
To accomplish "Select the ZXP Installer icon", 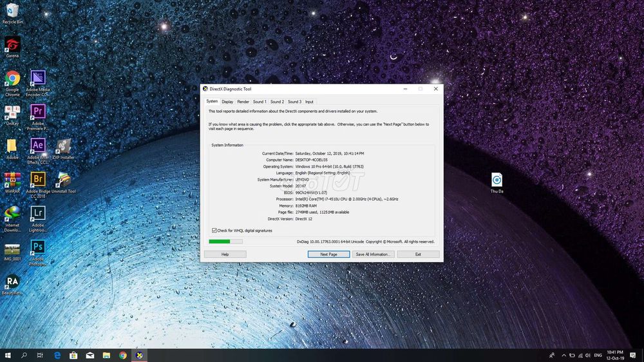I will pyautogui.click(x=64, y=149).
